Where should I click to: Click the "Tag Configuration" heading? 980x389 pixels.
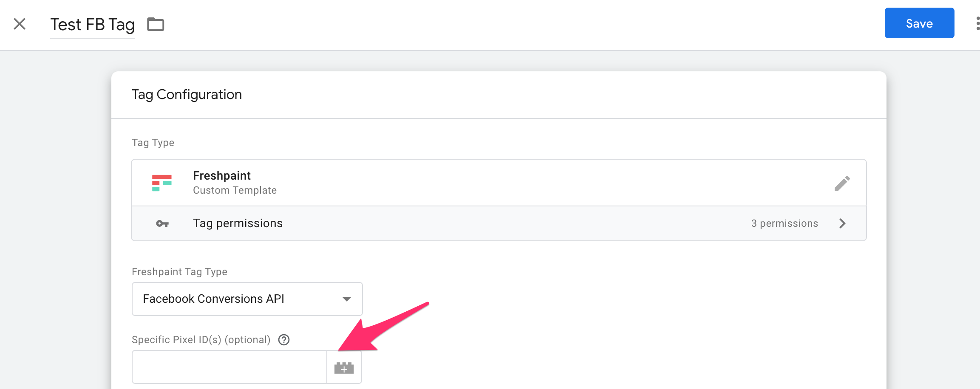pyautogui.click(x=187, y=94)
